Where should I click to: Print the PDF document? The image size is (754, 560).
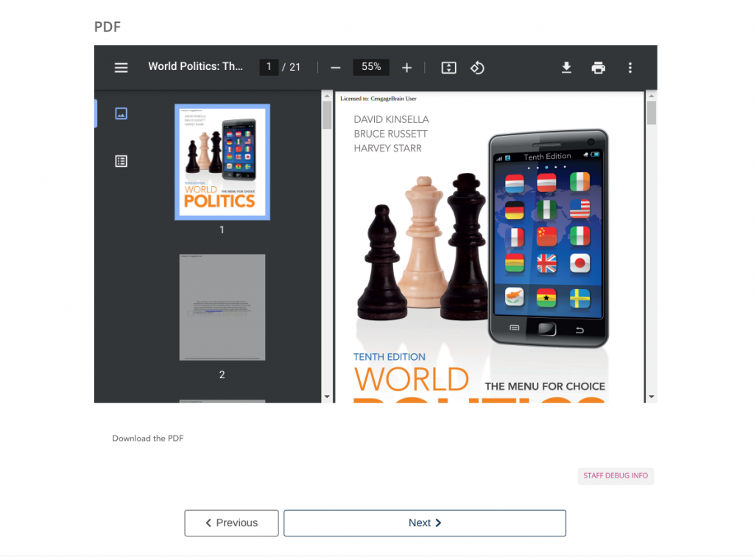point(598,68)
